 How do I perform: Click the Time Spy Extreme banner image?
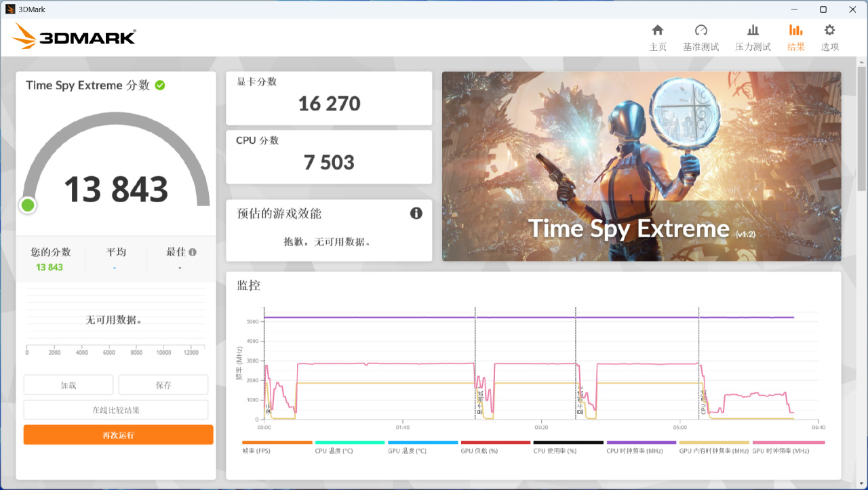(x=642, y=166)
